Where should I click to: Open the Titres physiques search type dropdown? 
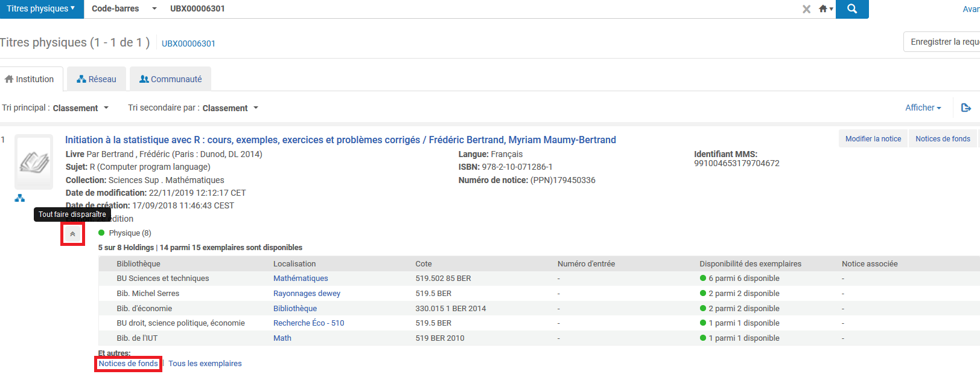[x=42, y=9]
